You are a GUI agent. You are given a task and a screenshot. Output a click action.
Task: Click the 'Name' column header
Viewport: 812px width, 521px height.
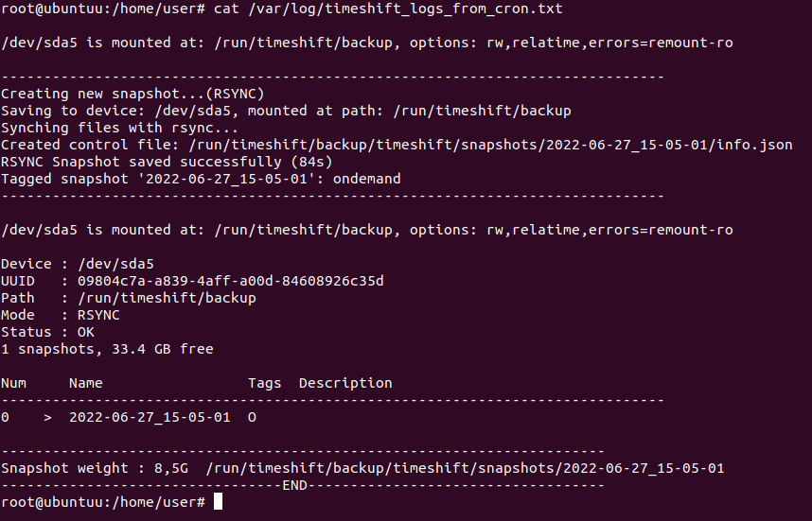(x=86, y=383)
